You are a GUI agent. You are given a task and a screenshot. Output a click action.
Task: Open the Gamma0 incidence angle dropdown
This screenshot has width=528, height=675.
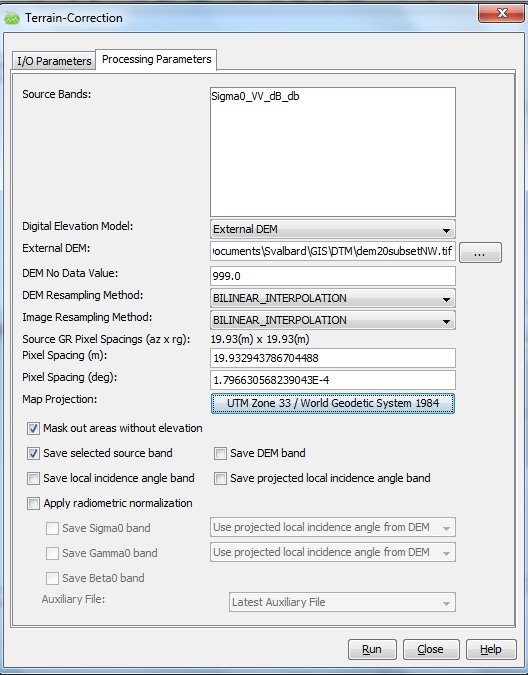tap(333, 552)
